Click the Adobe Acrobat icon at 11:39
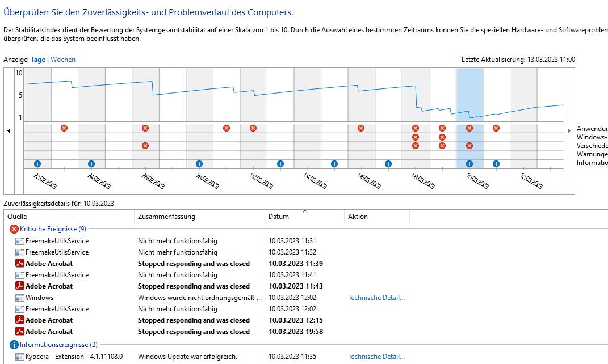 (20, 263)
